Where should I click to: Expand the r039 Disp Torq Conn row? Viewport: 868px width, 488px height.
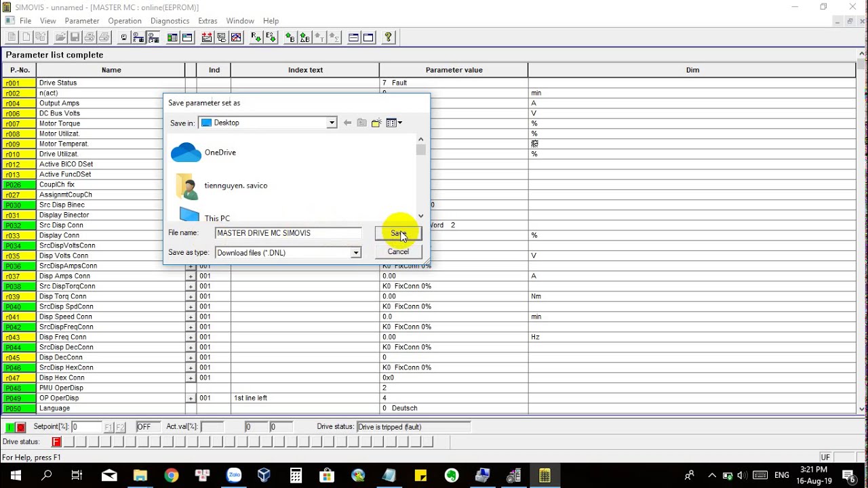(x=191, y=296)
